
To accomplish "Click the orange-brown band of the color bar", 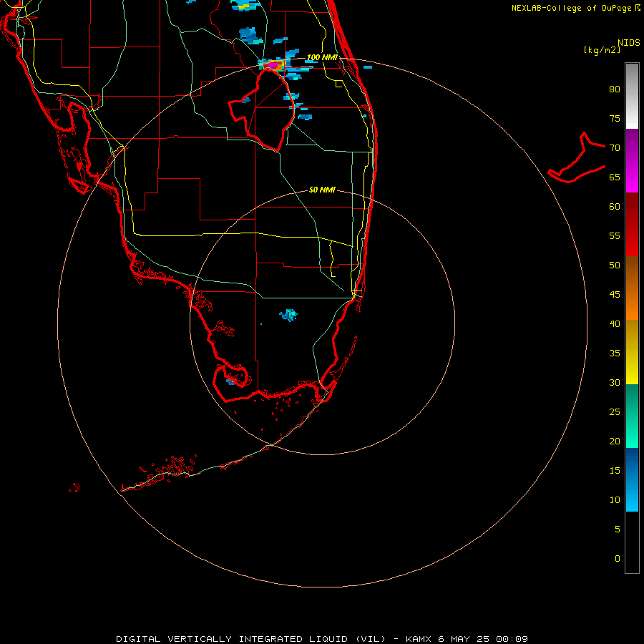I will (x=632, y=288).
